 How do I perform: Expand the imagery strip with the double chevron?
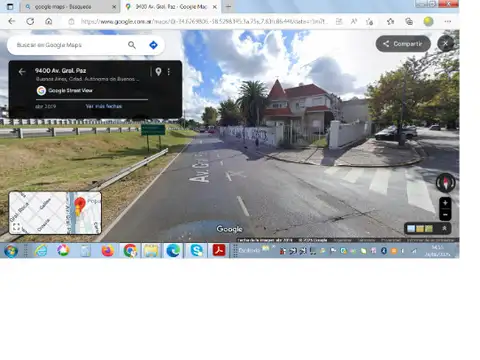click(444, 228)
